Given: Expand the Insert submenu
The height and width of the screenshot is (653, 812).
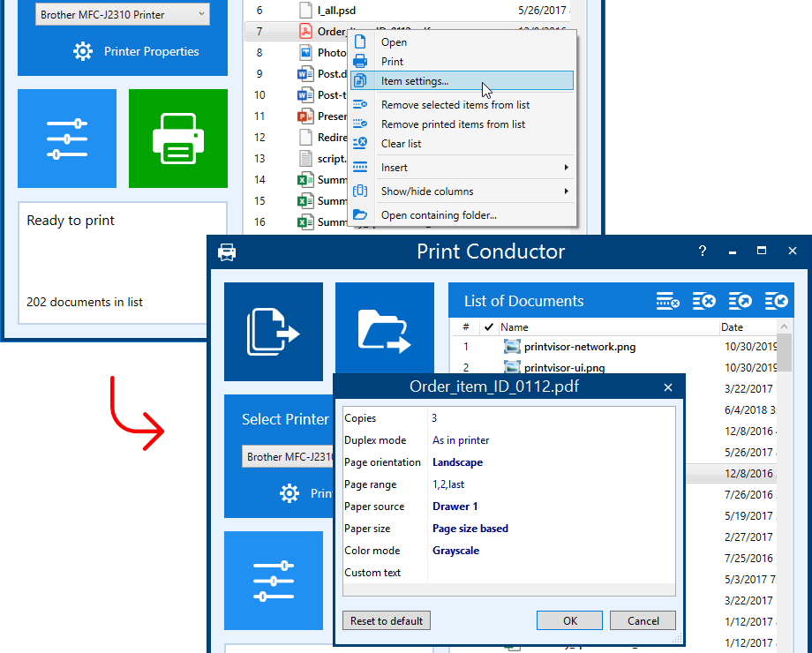Looking at the screenshot, I should click(x=394, y=167).
